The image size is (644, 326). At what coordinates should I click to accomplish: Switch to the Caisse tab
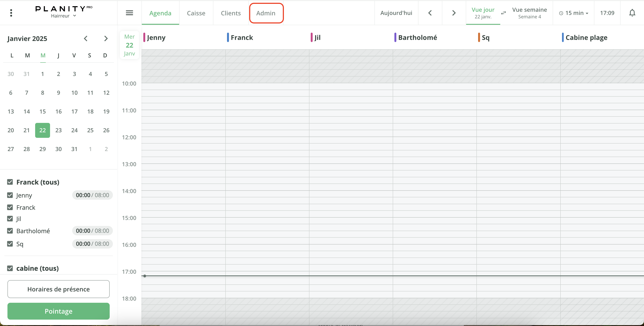[x=196, y=13]
